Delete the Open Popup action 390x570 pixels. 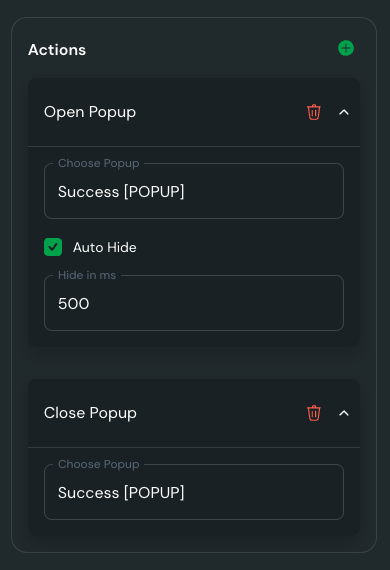(314, 112)
